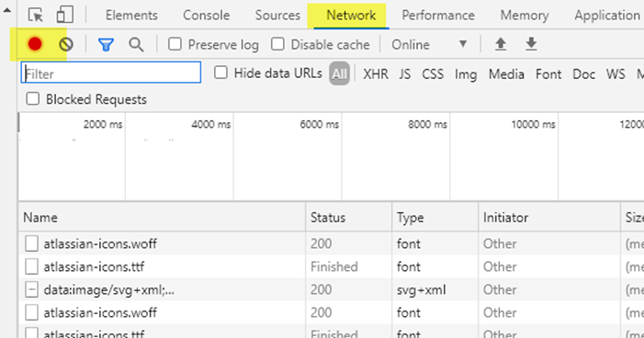
Task: Open the Online throttling dropdown
Action: (429, 44)
